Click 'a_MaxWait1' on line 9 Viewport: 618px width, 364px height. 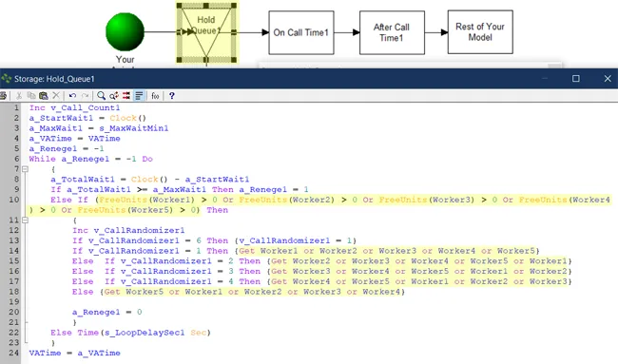[x=180, y=189]
